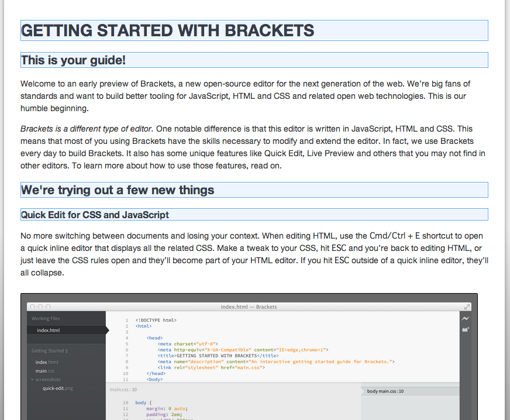
Task: Click the 'Working Files' sidebar header
Action: pos(46,319)
